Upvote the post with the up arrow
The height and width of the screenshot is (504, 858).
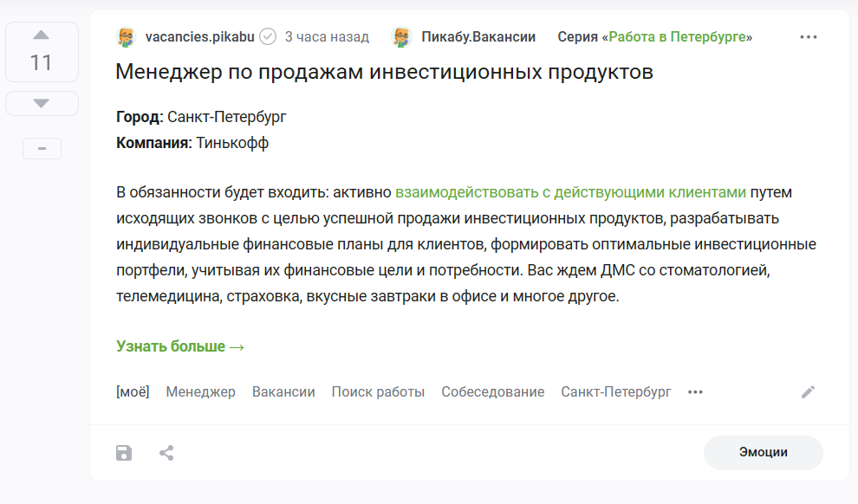click(41, 35)
